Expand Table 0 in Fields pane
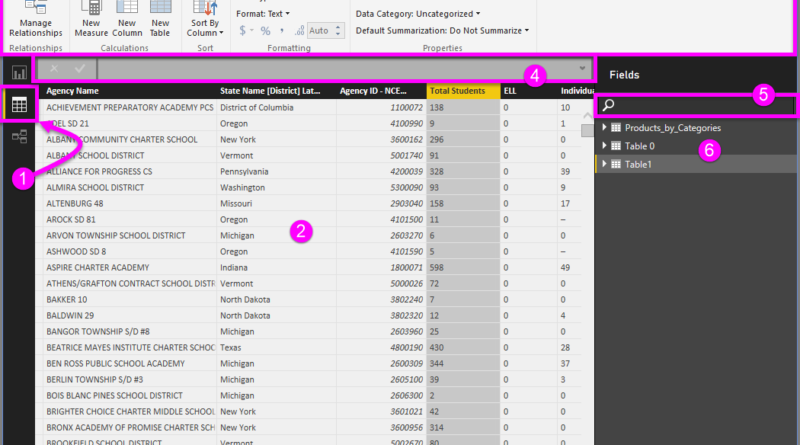Screen dimensions: 800x445 (x=604, y=146)
